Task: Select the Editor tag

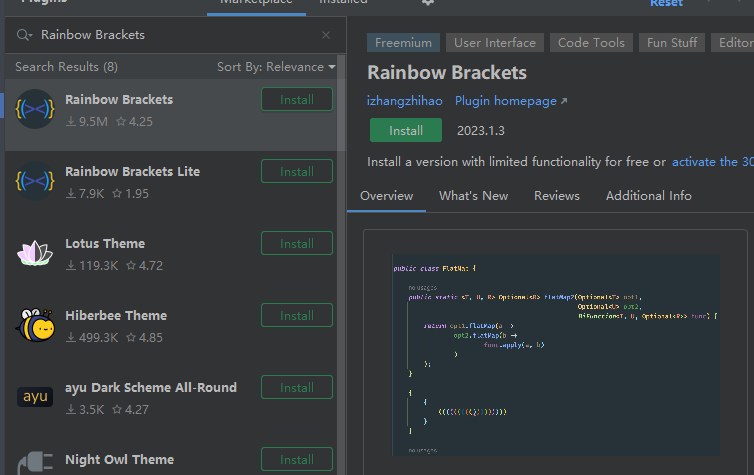Action: coord(733,43)
